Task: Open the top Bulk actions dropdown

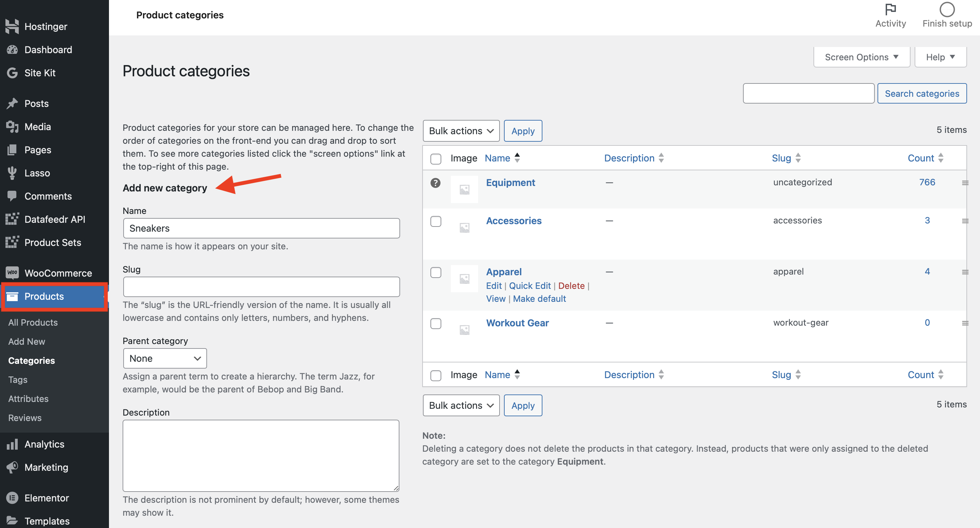Action: tap(461, 131)
